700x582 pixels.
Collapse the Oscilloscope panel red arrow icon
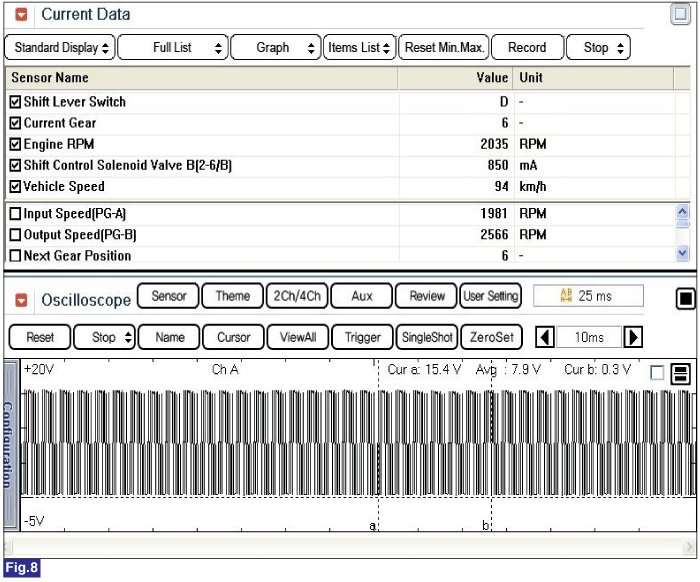pos(21,299)
